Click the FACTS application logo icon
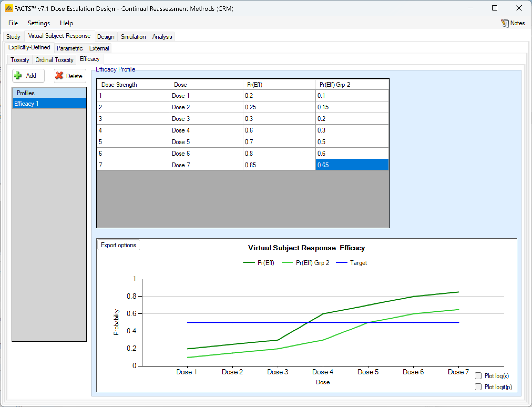The height and width of the screenshot is (407, 532). 9,8
